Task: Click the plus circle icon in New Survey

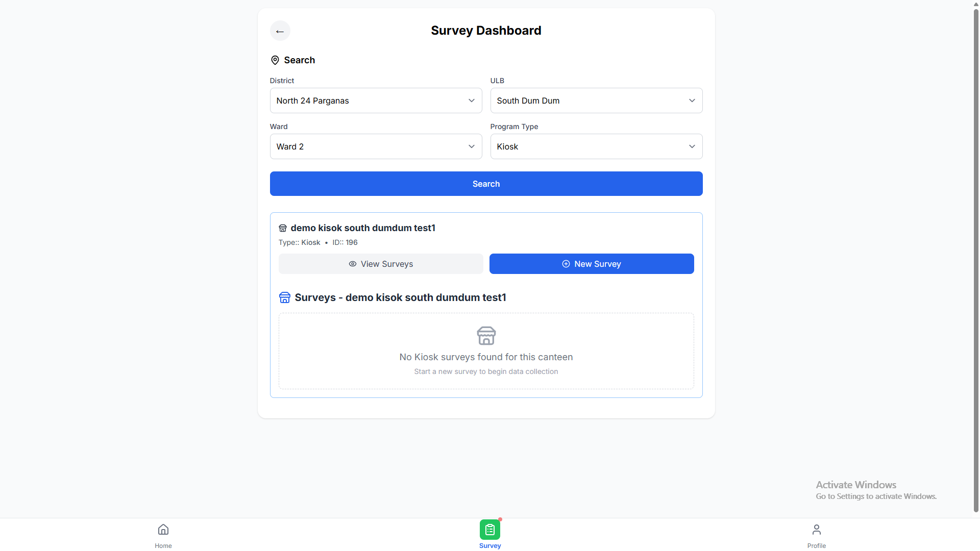Action: point(566,264)
